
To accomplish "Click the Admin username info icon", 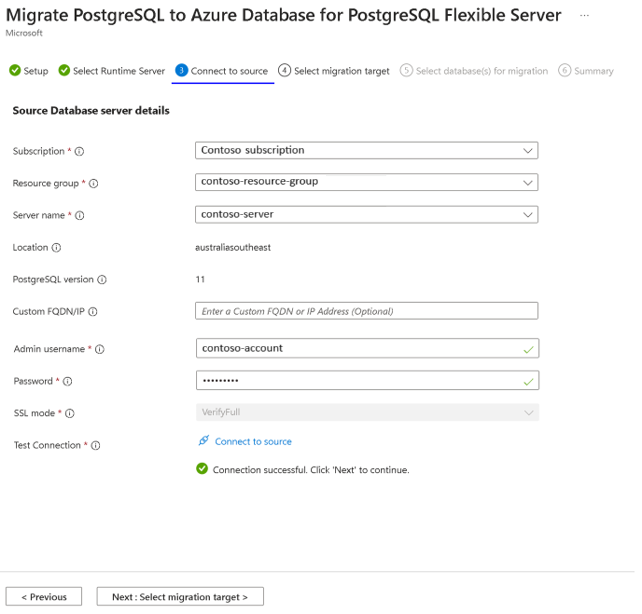I will coord(100,349).
